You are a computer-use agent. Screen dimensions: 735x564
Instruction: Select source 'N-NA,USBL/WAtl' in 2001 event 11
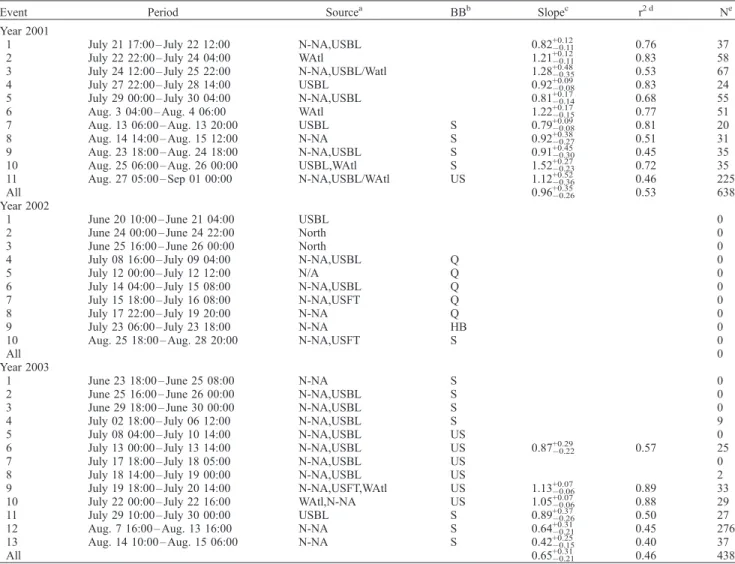[x=344, y=179]
